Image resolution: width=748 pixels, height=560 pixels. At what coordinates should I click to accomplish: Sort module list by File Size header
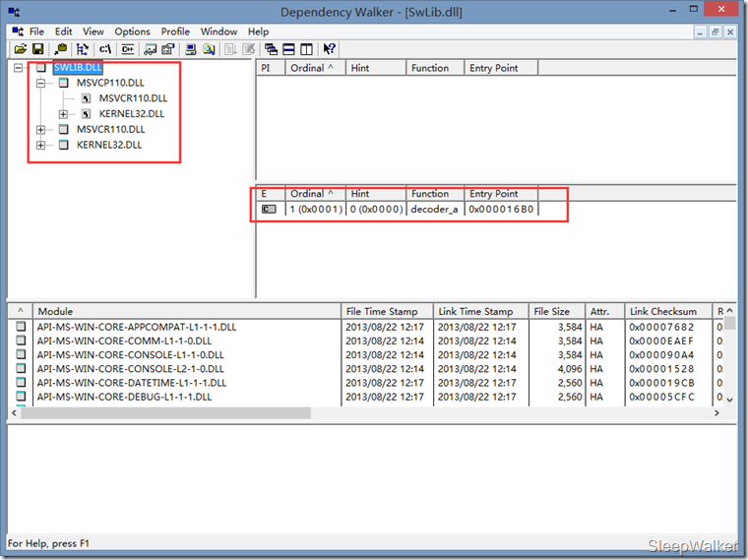pos(557,311)
